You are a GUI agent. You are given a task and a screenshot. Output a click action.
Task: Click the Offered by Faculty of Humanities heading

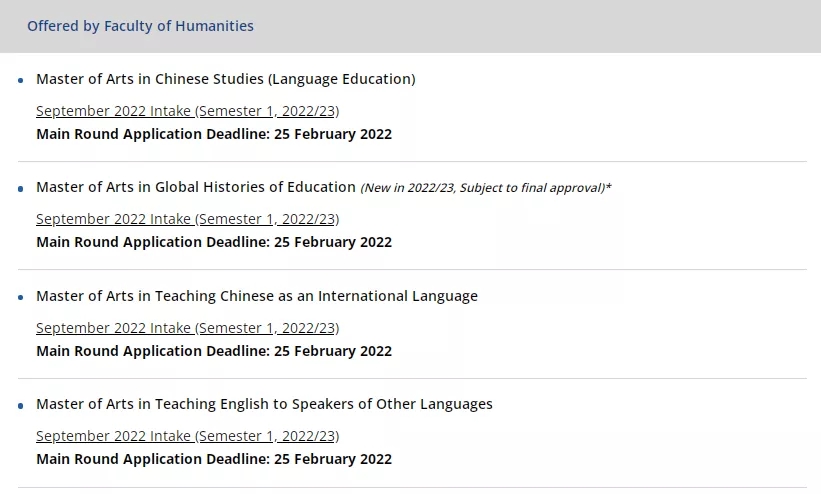pos(140,26)
